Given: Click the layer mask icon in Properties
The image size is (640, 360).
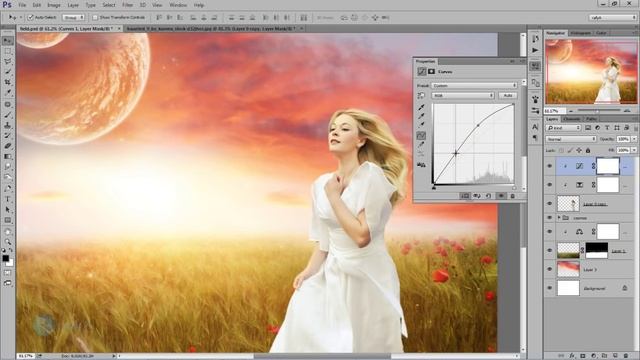Looking at the screenshot, I should (431, 71).
